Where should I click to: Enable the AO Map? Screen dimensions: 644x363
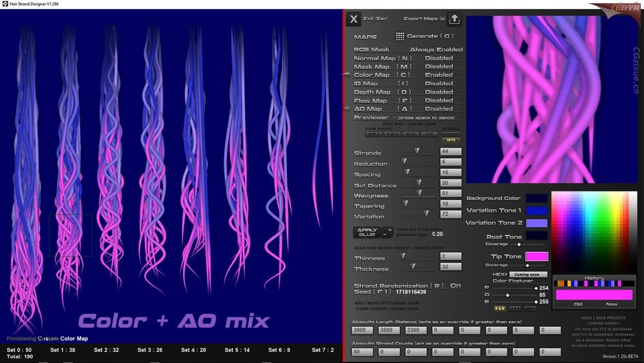point(439,109)
